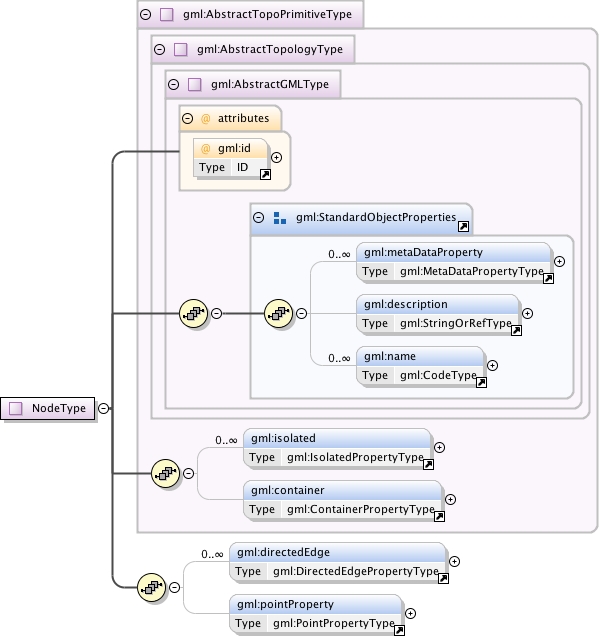
Task: Collapse sequence containing gml:directedEdge and gml:pointProperty
Action: (x=175, y=588)
